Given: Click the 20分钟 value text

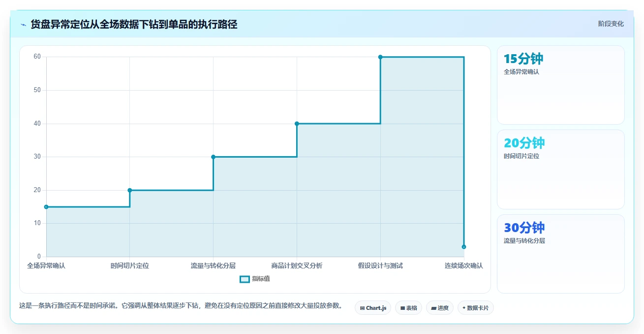Looking at the screenshot, I should (x=524, y=143).
